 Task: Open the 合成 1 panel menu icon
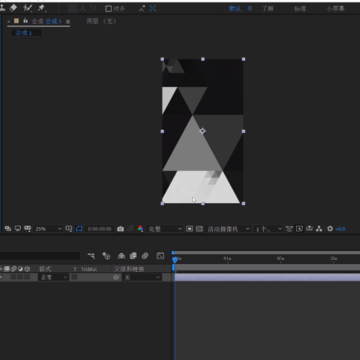(x=68, y=22)
